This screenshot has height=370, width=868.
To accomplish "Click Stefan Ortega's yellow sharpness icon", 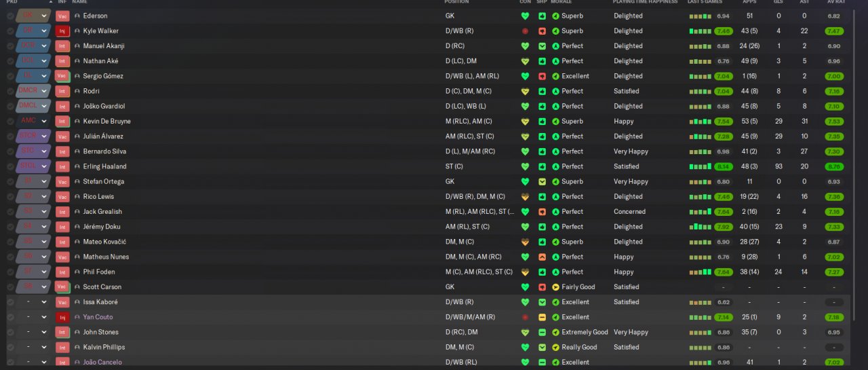I will (x=542, y=181).
